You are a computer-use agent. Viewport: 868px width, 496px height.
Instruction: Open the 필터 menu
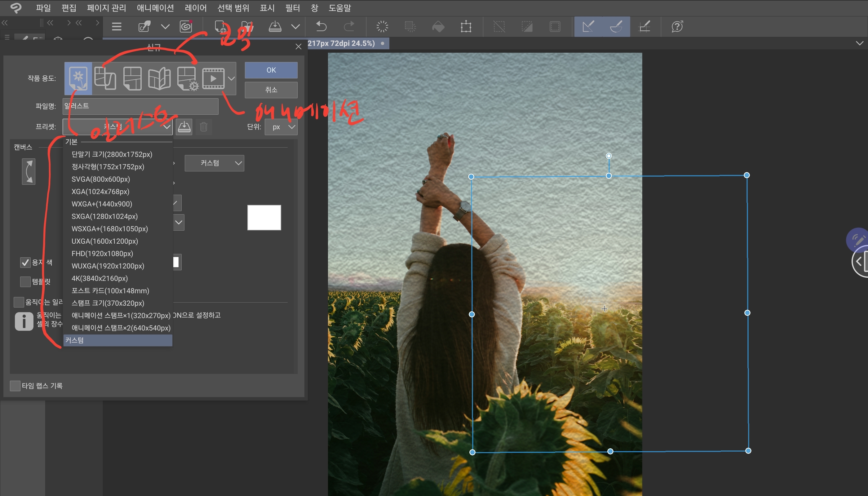(x=292, y=8)
